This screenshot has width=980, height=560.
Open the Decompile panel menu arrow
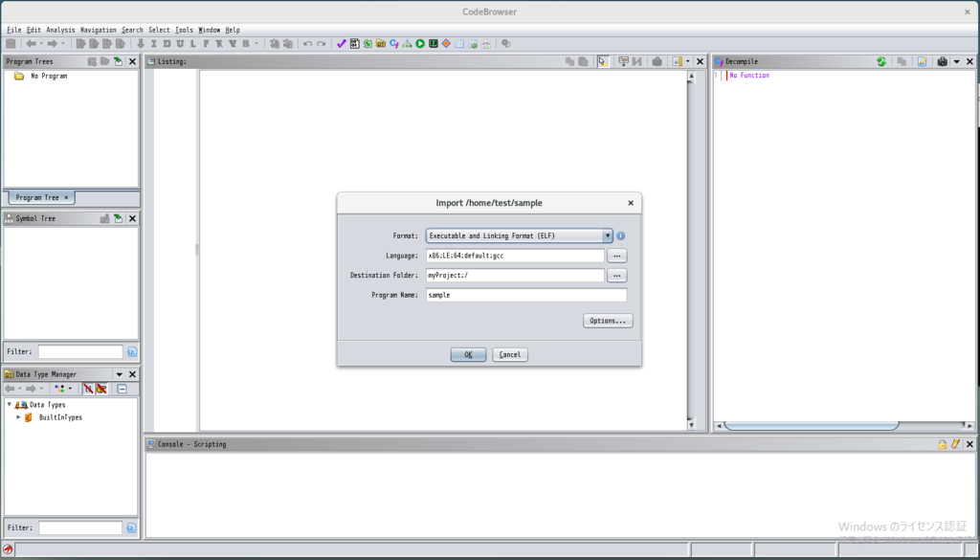956,61
